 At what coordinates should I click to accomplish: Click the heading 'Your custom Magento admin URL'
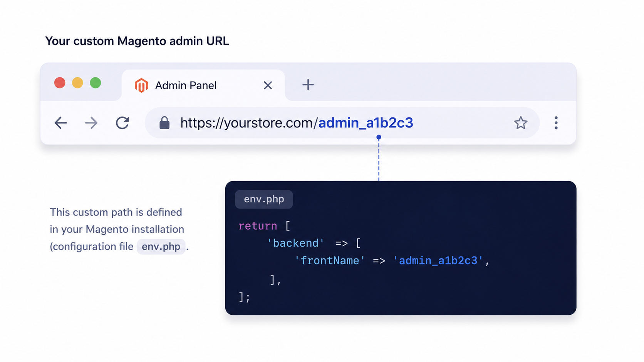coord(137,41)
